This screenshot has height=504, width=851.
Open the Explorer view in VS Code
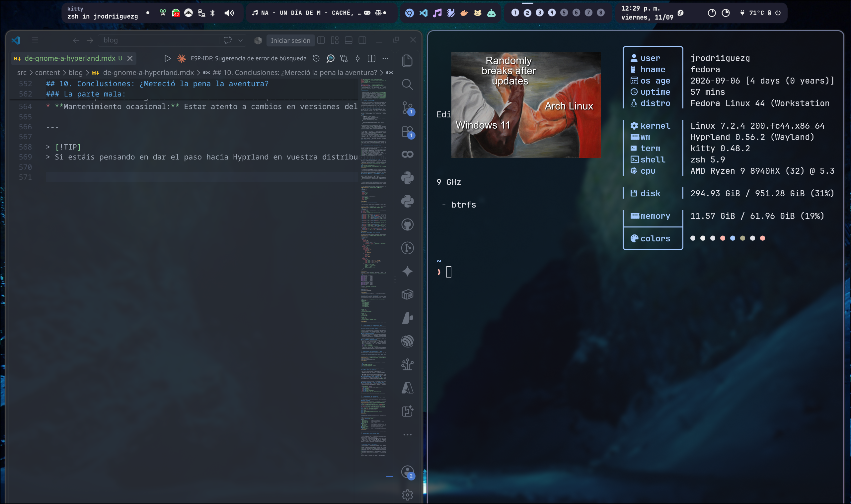[x=407, y=61]
